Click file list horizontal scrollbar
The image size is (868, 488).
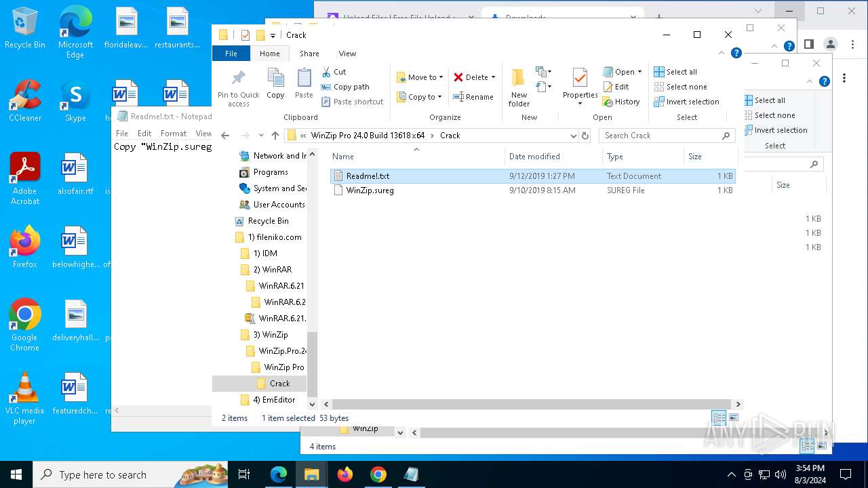pos(532,404)
